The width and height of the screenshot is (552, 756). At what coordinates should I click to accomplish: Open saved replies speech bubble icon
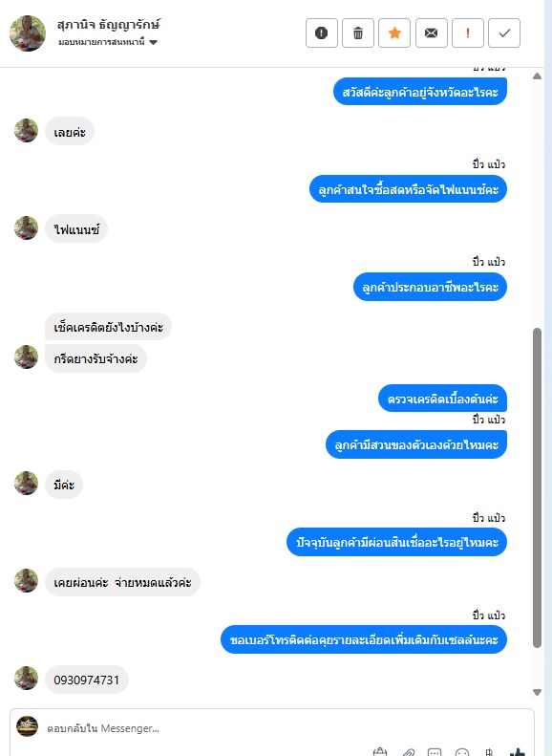tap(435, 752)
